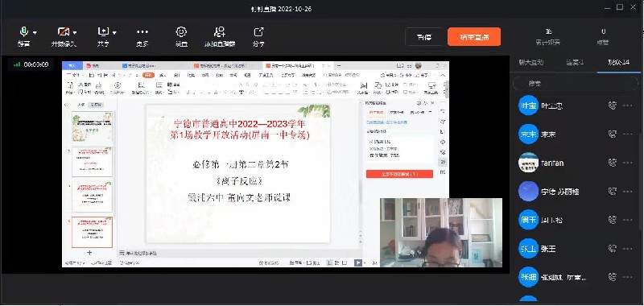Viewport: 644px width, 306px height.
Task: Mute the microphone icon in toolbar
Action: (24, 31)
